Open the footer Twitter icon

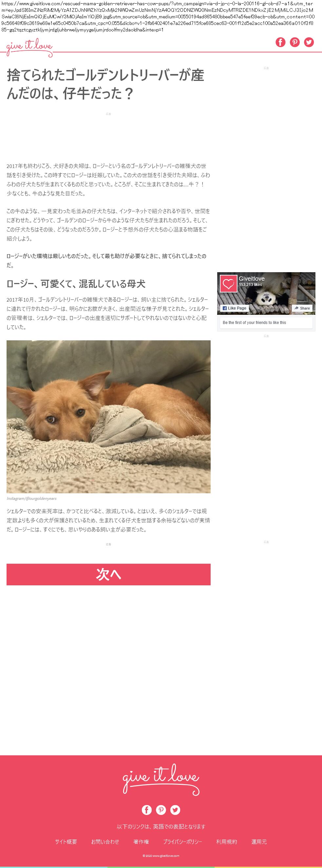click(175, 810)
